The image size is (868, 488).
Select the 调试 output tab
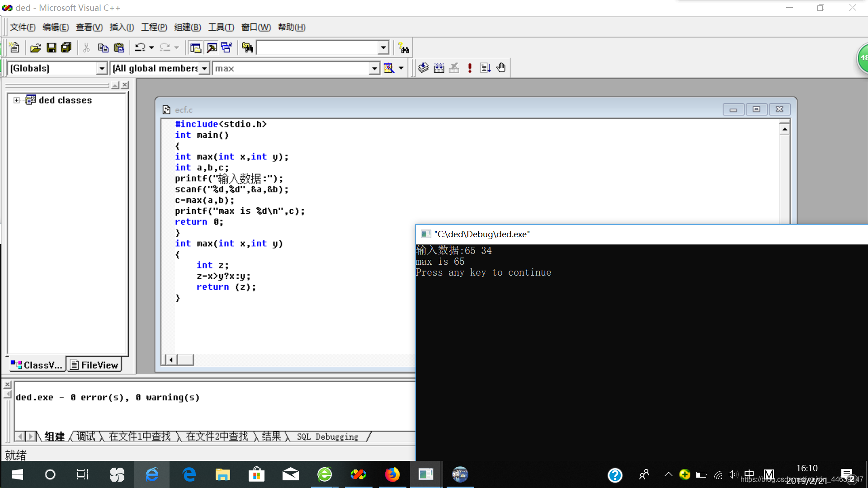pos(86,436)
